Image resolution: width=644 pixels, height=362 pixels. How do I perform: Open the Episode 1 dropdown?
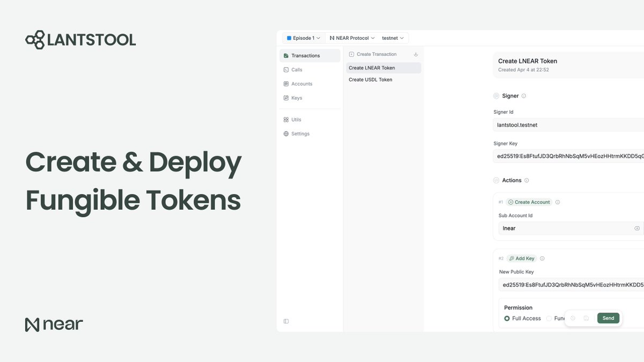[303, 38]
